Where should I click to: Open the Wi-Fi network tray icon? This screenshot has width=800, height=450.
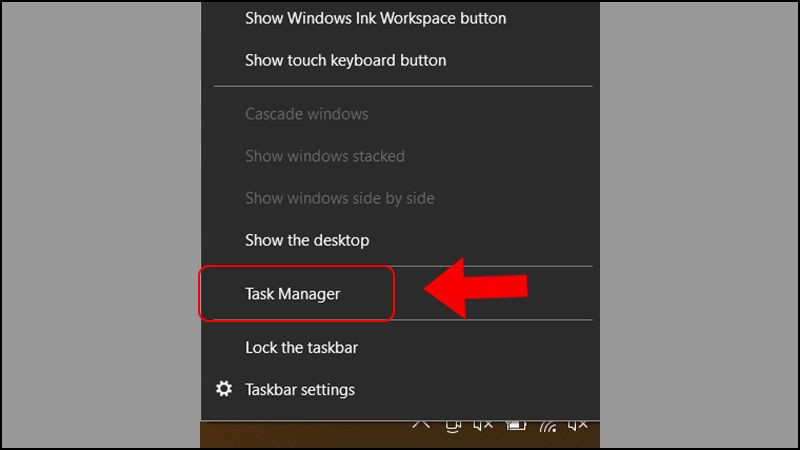click(547, 427)
